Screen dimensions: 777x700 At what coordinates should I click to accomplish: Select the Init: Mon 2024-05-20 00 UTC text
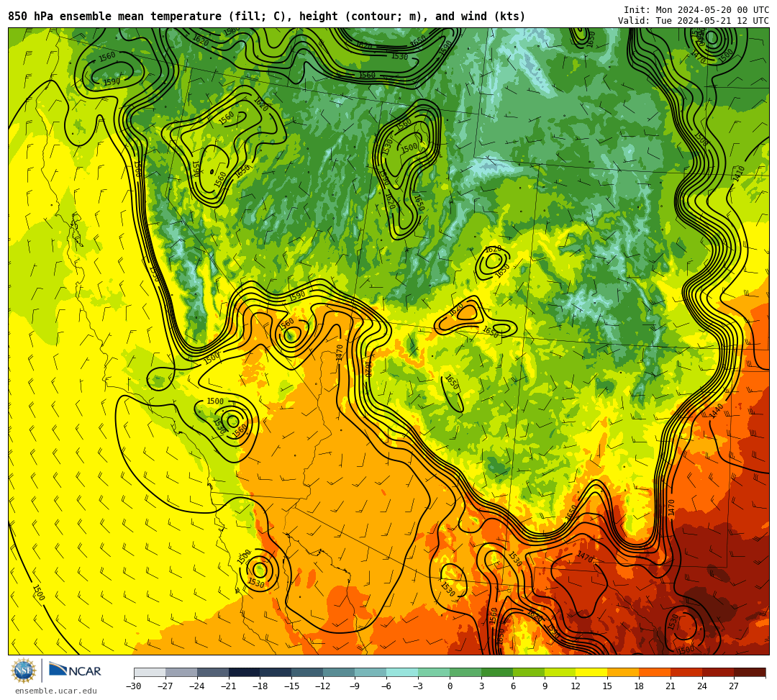pyautogui.click(x=696, y=10)
